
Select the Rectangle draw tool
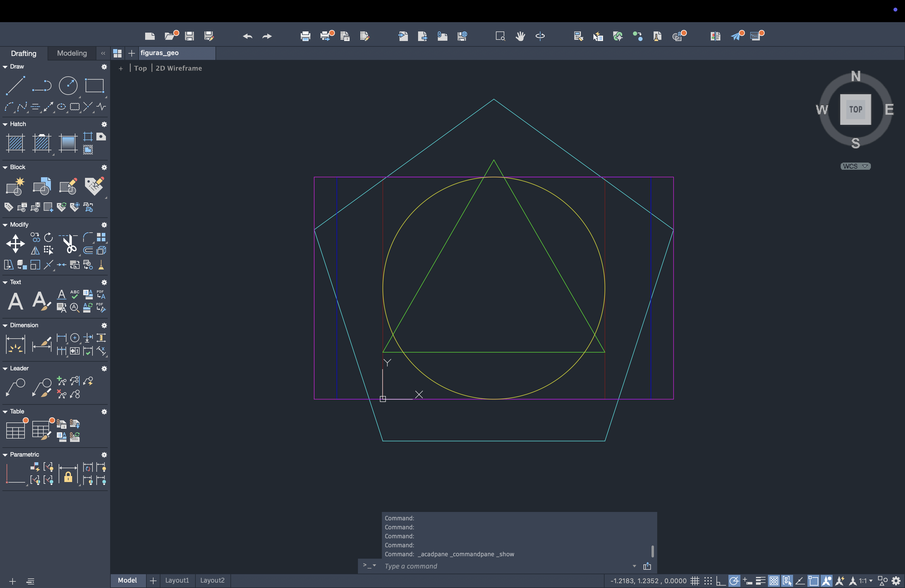click(94, 85)
